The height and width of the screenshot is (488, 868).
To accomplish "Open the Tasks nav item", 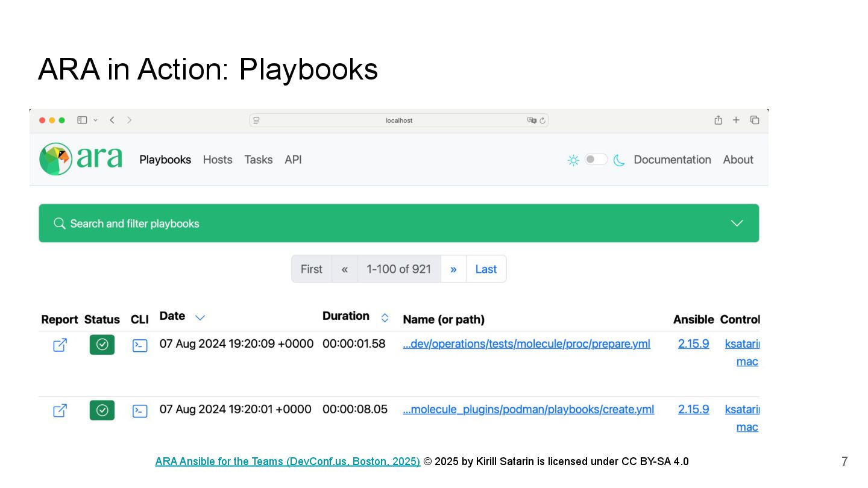I will point(259,160).
